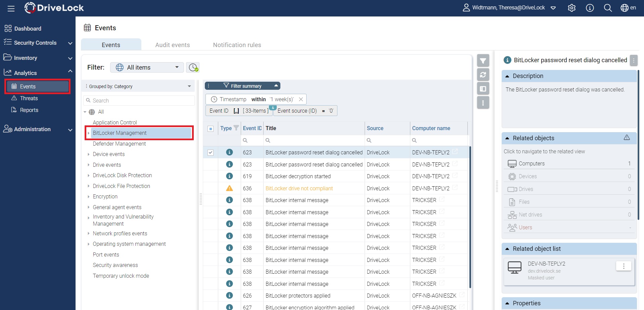Toggle the details panel layout icon
Screen dimensions: 644x310
[x=483, y=89]
